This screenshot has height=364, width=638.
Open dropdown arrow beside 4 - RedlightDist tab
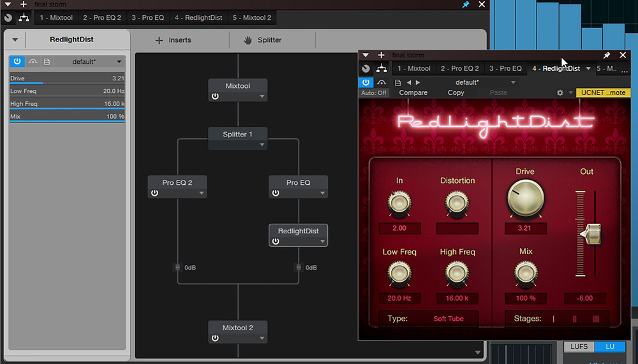tap(588, 68)
